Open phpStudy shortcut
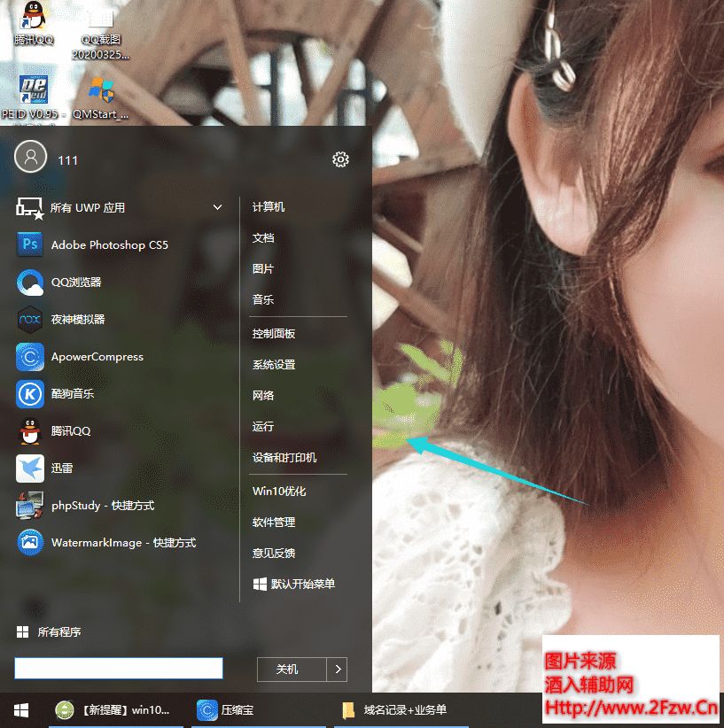The image size is (724, 728). click(x=102, y=506)
